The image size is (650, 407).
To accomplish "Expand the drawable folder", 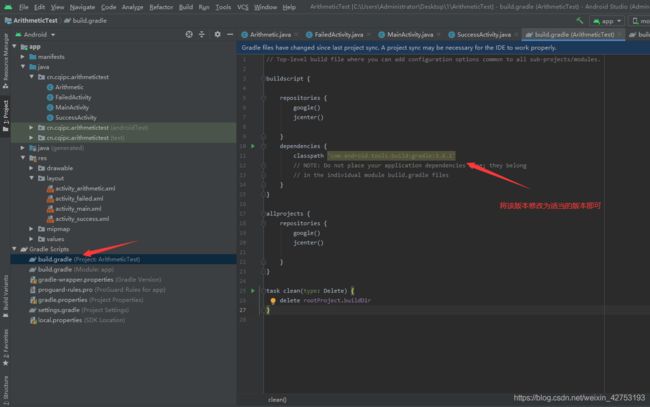I will pos(32,168).
